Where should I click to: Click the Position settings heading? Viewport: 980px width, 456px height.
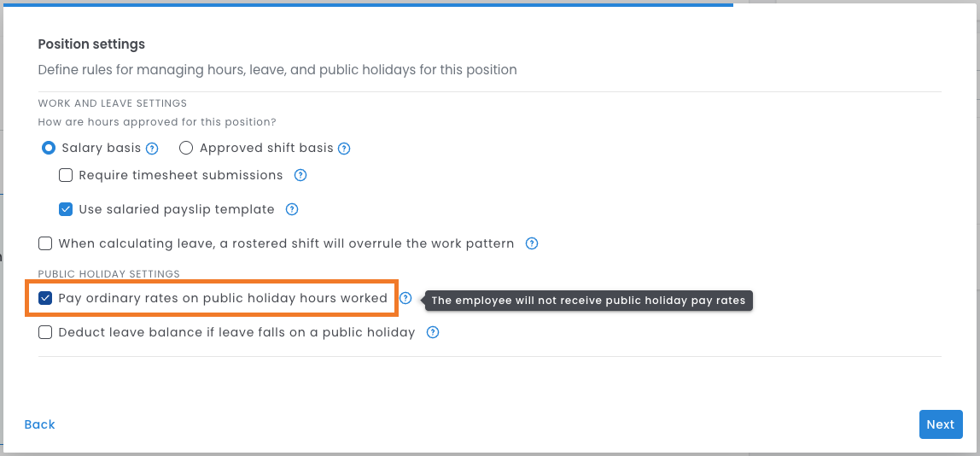tap(91, 44)
